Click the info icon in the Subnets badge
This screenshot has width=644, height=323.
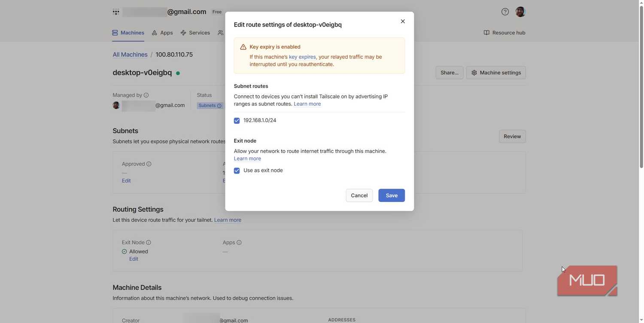click(x=219, y=106)
